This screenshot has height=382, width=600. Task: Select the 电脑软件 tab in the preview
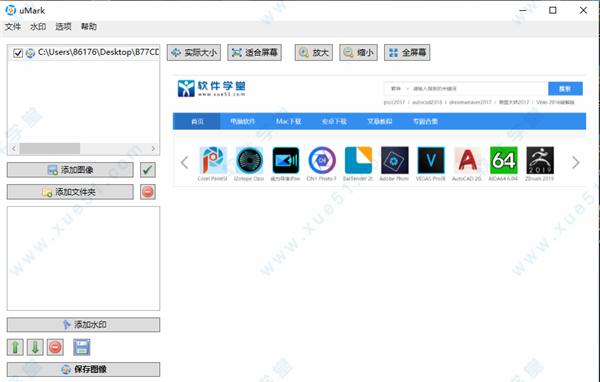coord(243,121)
